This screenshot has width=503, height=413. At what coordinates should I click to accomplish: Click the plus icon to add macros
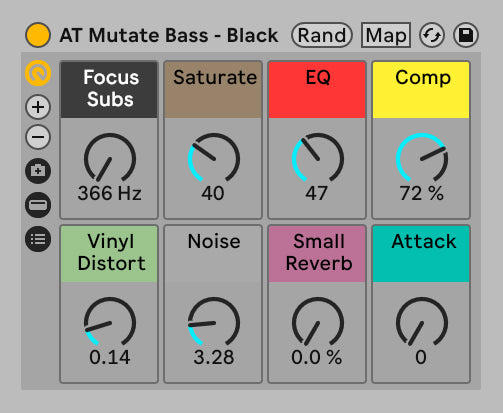click(x=38, y=107)
